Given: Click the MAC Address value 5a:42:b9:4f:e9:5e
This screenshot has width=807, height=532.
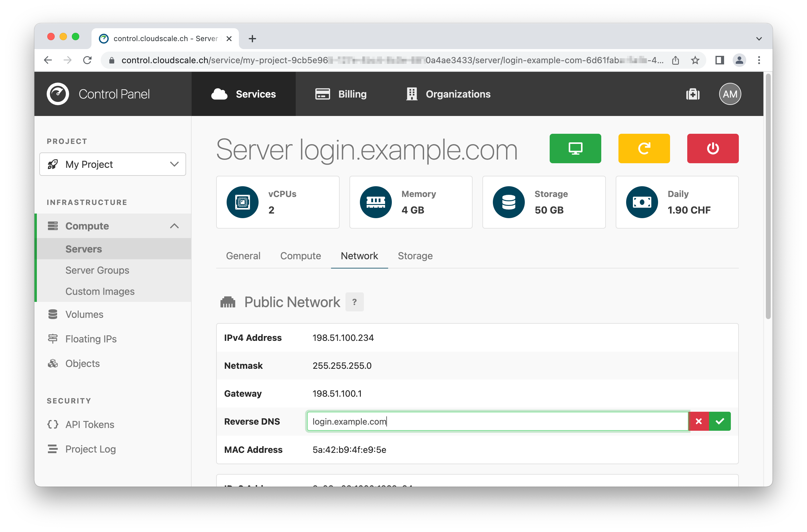Looking at the screenshot, I should (349, 449).
